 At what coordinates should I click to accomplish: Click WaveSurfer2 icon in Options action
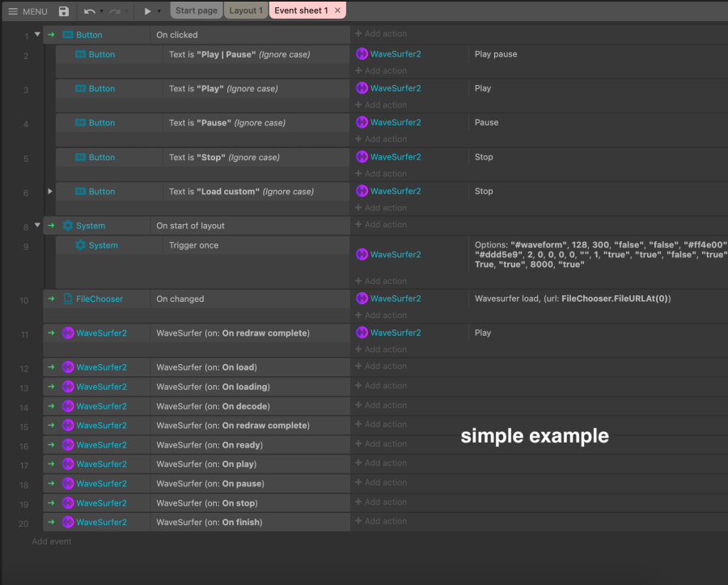click(362, 254)
